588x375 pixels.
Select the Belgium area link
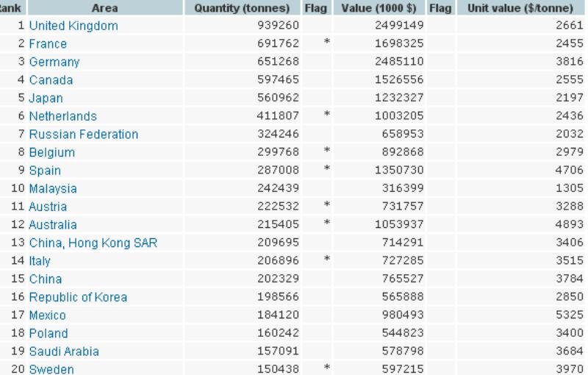click(x=52, y=152)
